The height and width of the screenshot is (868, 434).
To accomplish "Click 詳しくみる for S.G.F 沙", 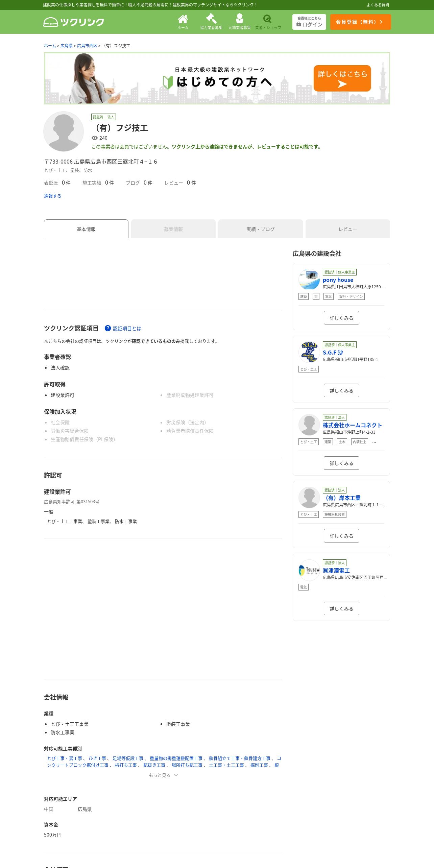I will pyautogui.click(x=341, y=390).
